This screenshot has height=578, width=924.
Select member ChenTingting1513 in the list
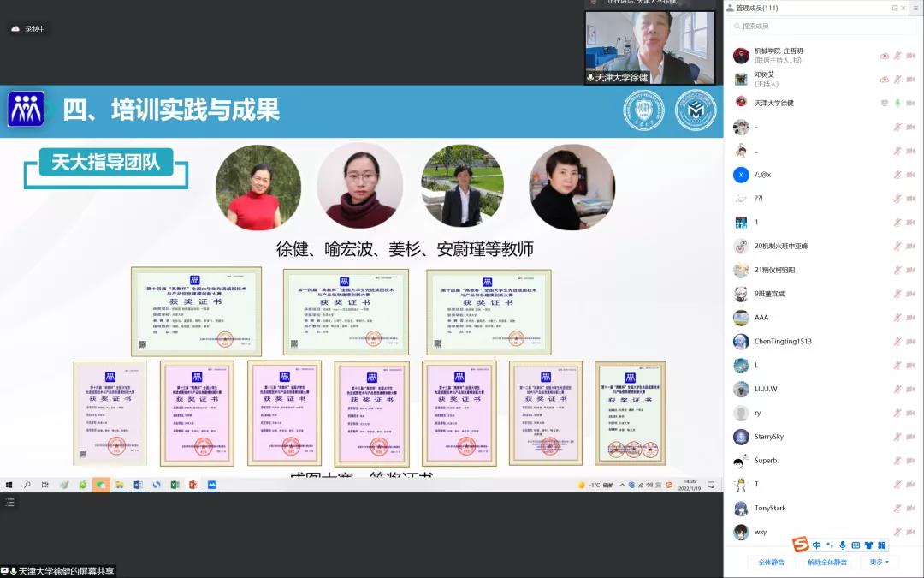click(x=783, y=342)
